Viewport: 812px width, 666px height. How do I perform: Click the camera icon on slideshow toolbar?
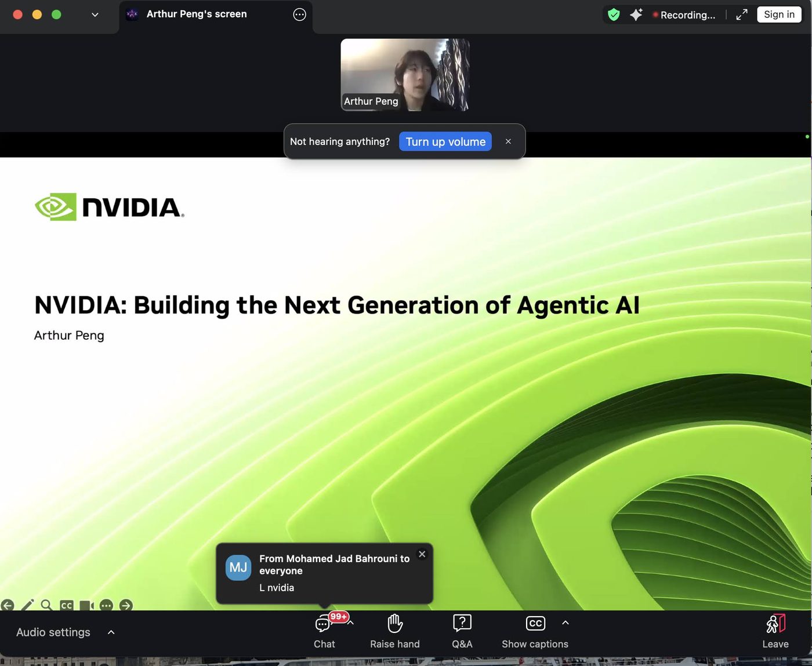[86, 605]
